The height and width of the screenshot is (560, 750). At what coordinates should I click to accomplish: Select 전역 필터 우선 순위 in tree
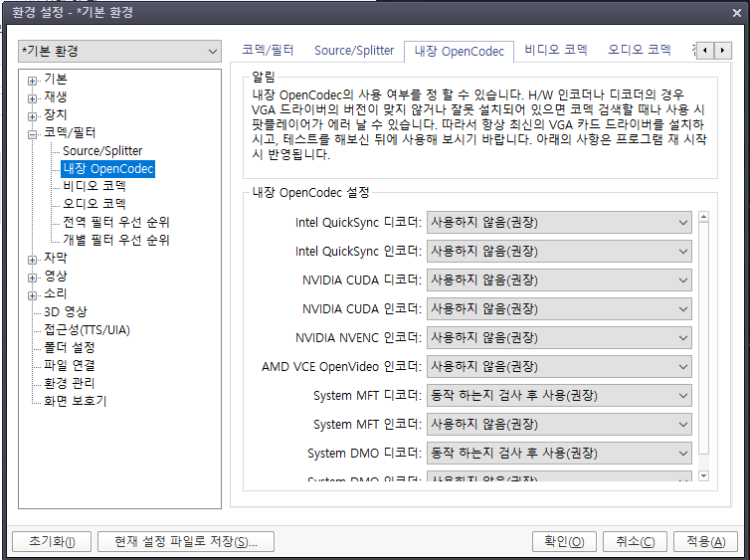click(x=115, y=222)
